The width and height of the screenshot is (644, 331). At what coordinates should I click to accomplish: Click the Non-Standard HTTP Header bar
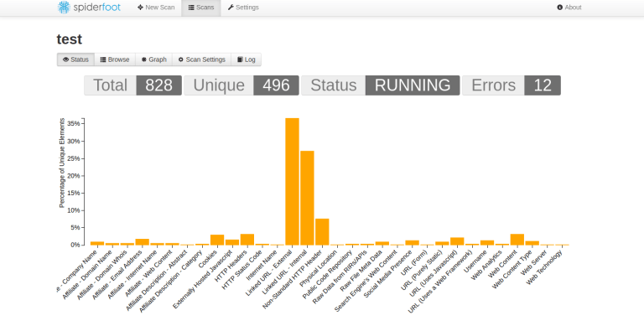[x=322, y=232]
